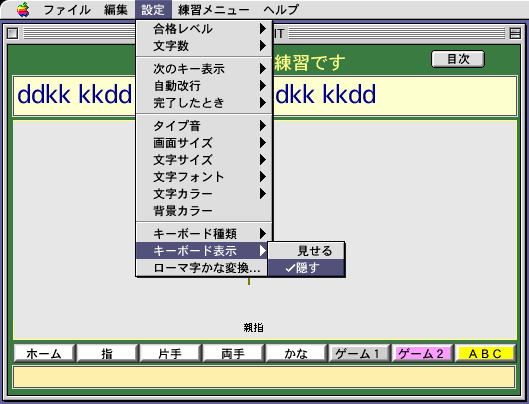Choose 見せる to show keyboard
The width and height of the screenshot is (529, 404).
tap(306, 251)
